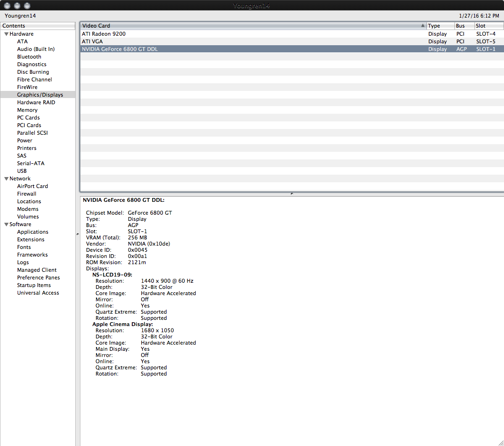Image resolution: width=504 pixels, height=446 pixels.
Task: Select the ATI Radeon 9200 row
Action: pyautogui.click(x=292, y=34)
